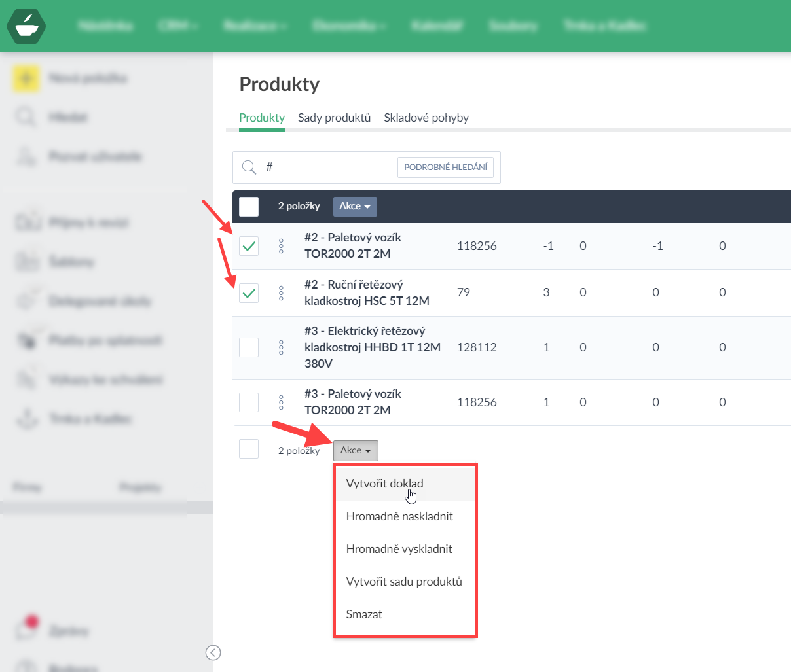The image size is (791, 672).
Task: Open three-dot menu for #3 Paletový vozík row
Action: (x=281, y=402)
